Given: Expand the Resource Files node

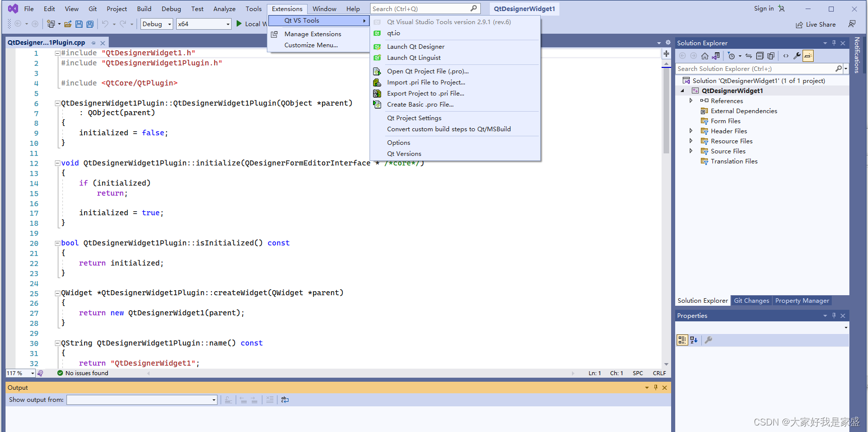Looking at the screenshot, I should (x=691, y=141).
